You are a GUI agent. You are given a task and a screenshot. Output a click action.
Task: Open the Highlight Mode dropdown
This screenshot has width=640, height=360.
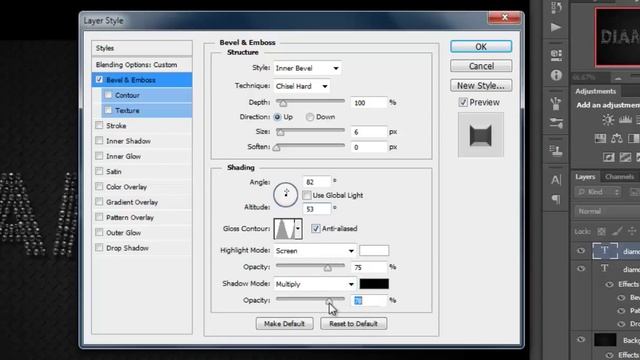pos(315,251)
